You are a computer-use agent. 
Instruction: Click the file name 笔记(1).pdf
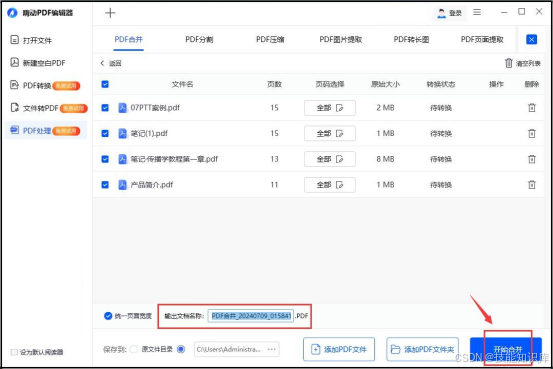click(x=149, y=133)
